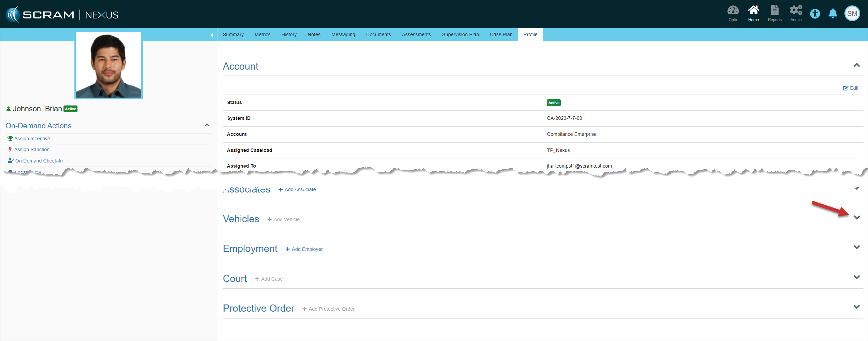Open the SM user avatar menu

click(852, 14)
